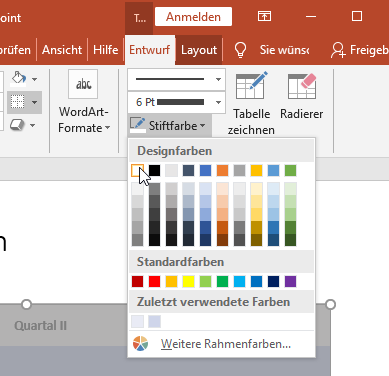The image size is (389, 376).
Task: Click the table effects icon
Action: [x=17, y=125]
